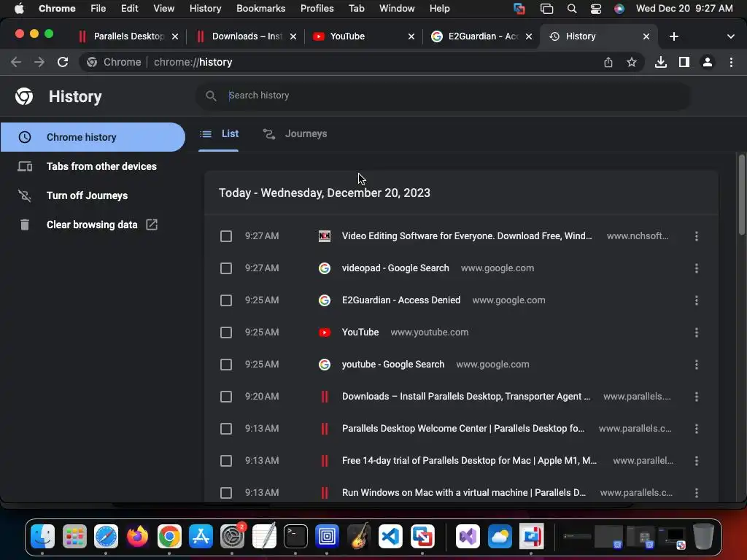The image size is (747, 560).
Task: Reload the history page
Action: point(63,62)
